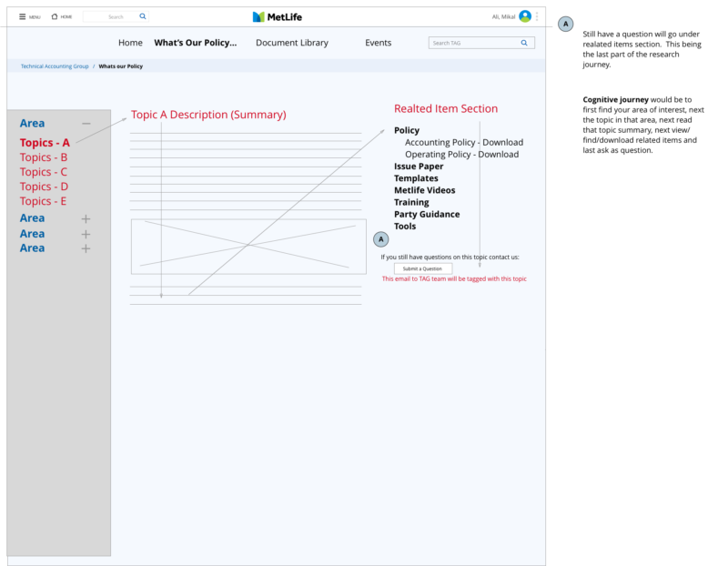
Task: Go to Topics - E in the sidebar
Action: pos(43,201)
